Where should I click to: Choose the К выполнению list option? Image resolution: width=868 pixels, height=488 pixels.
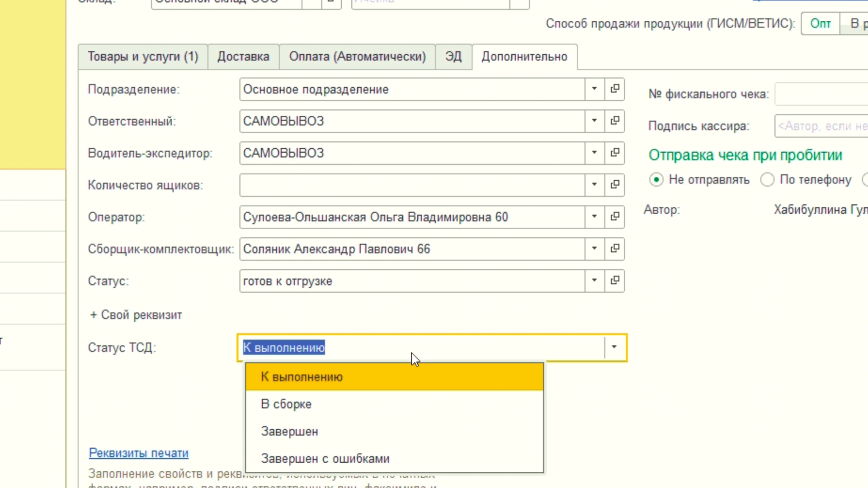pyautogui.click(x=394, y=377)
